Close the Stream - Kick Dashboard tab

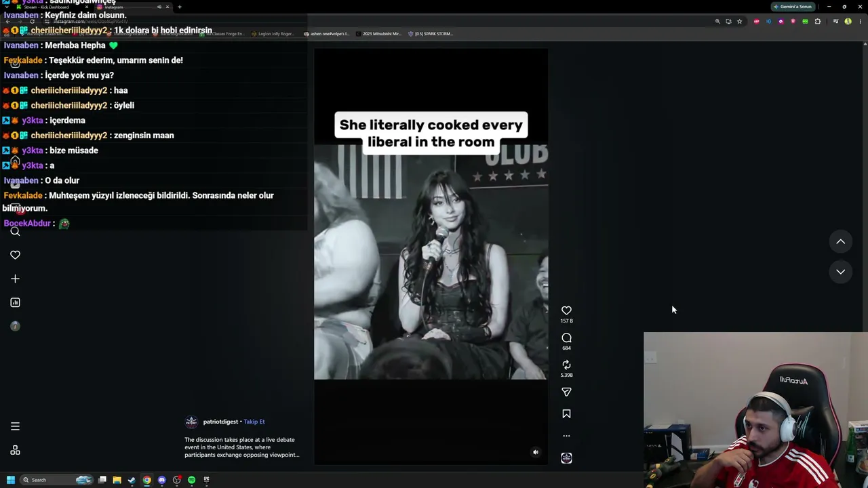pyautogui.click(x=86, y=7)
